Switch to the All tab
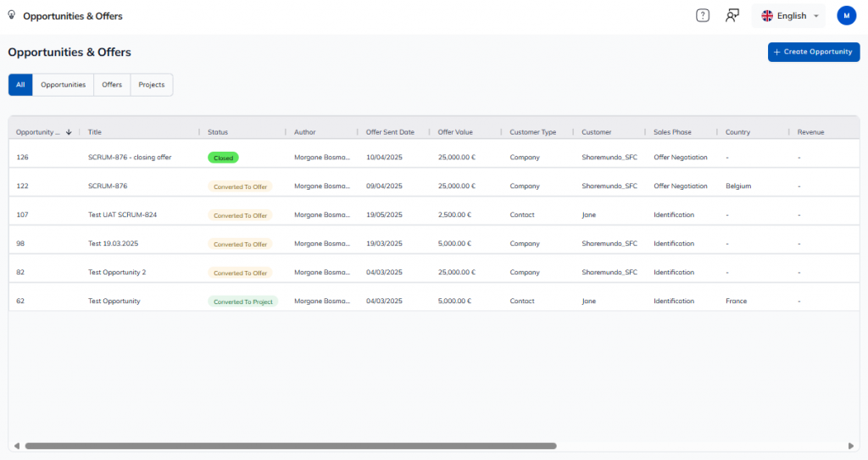Image resolution: width=868 pixels, height=460 pixels. [20, 85]
